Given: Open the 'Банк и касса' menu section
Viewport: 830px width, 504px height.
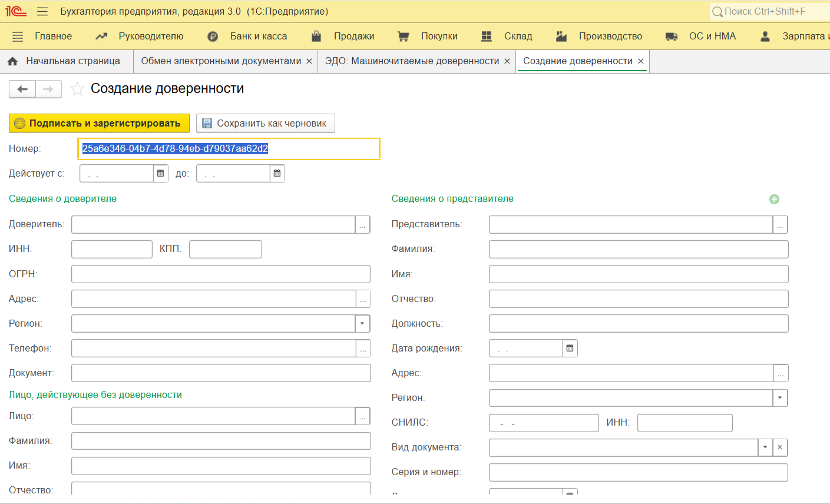Looking at the screenshot, I should 258,37.
